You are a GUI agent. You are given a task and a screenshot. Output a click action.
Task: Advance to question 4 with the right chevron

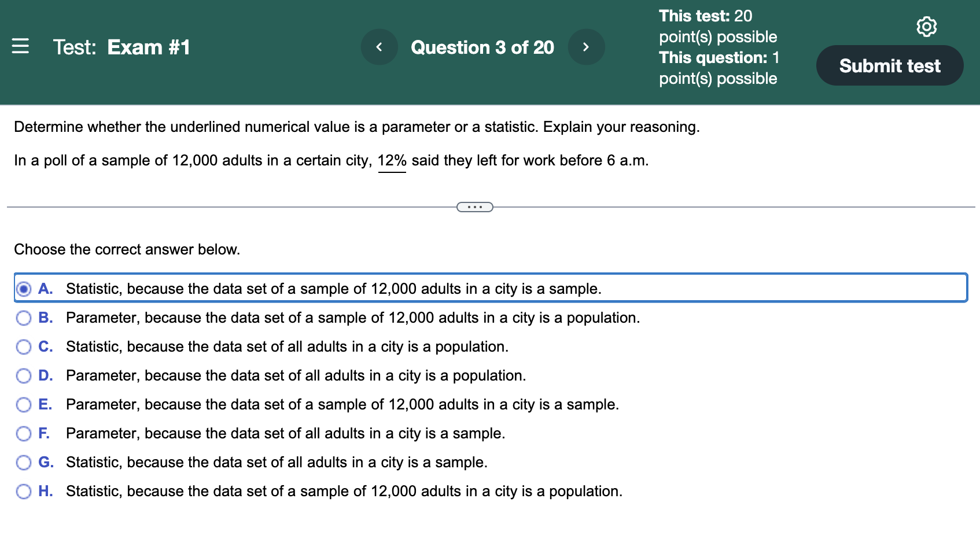(587, 47)
